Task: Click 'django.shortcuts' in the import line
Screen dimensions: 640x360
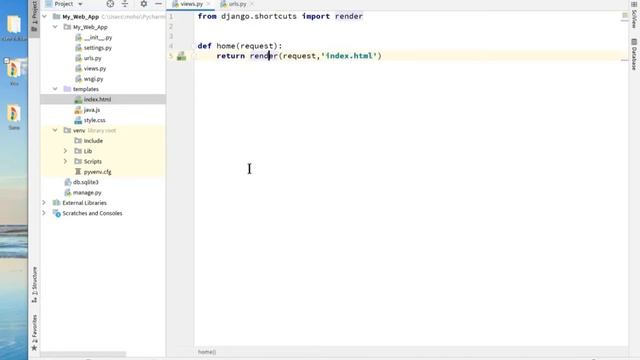Action: [259, 16]
